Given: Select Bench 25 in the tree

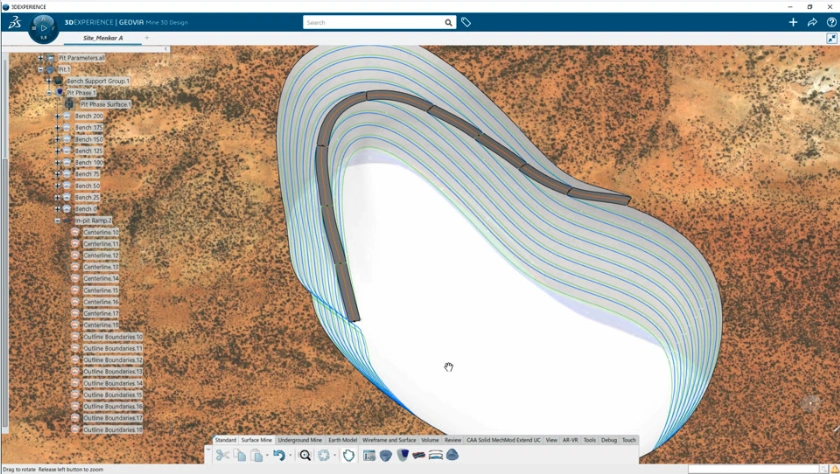Looking at the screenshot, I should pyautogui.click(x=87, y=198).
